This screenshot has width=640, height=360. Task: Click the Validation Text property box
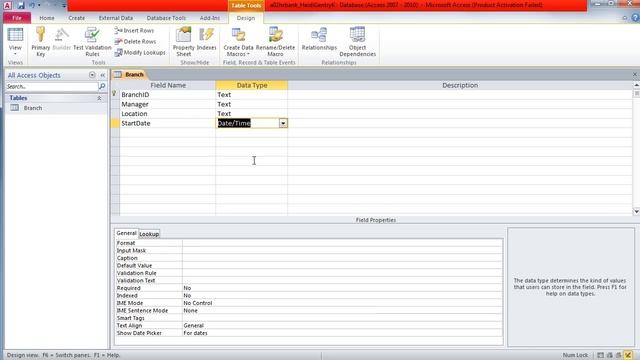tap(342, 280)
